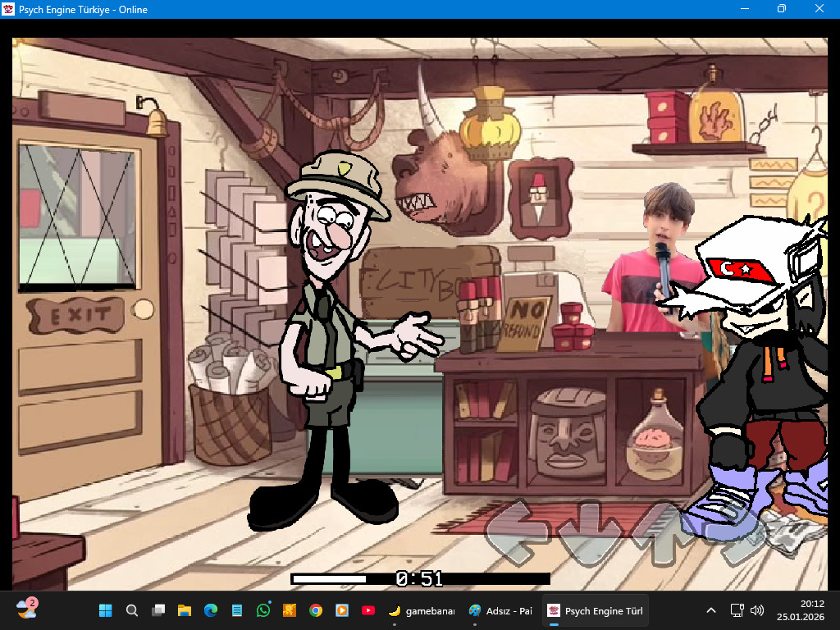Open the blue notepad app icon
Image resolution: width=840 pixels, height=630 pixels.
(237, 610)
